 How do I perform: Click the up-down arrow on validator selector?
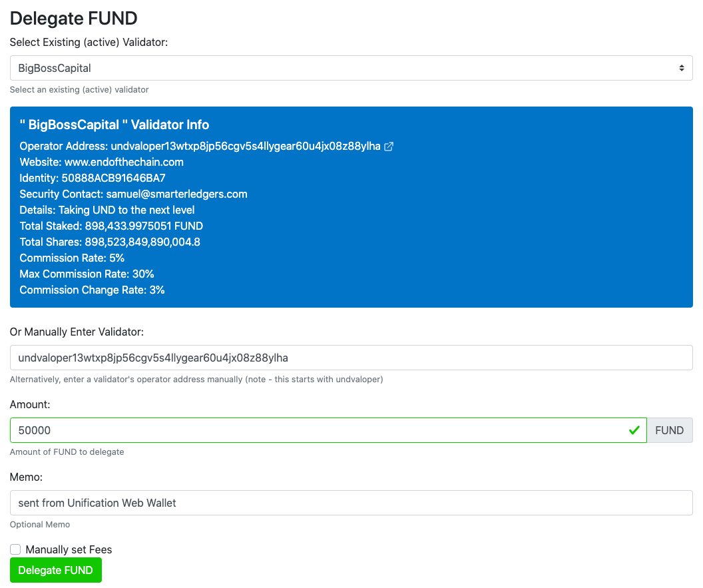coord(681,68)
